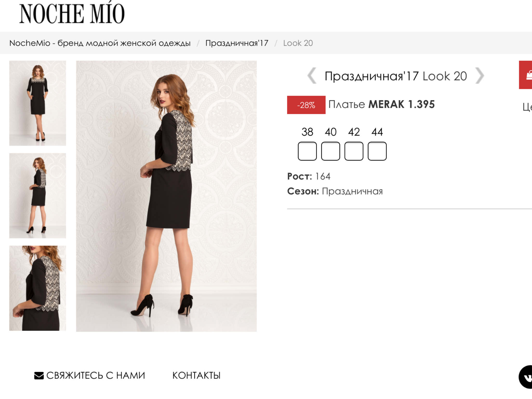Show the front-view dress thumbnail
The height and width of the screenshot is (399, 532).
38,103
